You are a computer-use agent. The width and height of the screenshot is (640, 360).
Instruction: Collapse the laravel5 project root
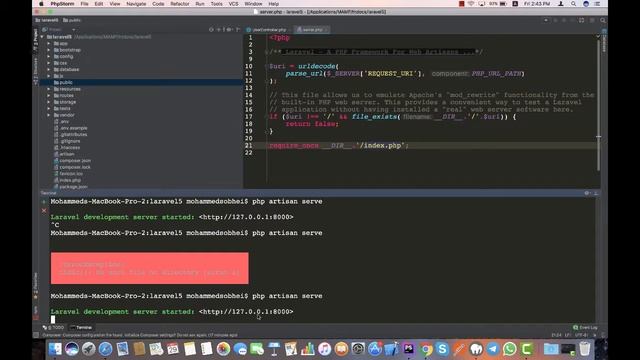click(x=42, y=37)
